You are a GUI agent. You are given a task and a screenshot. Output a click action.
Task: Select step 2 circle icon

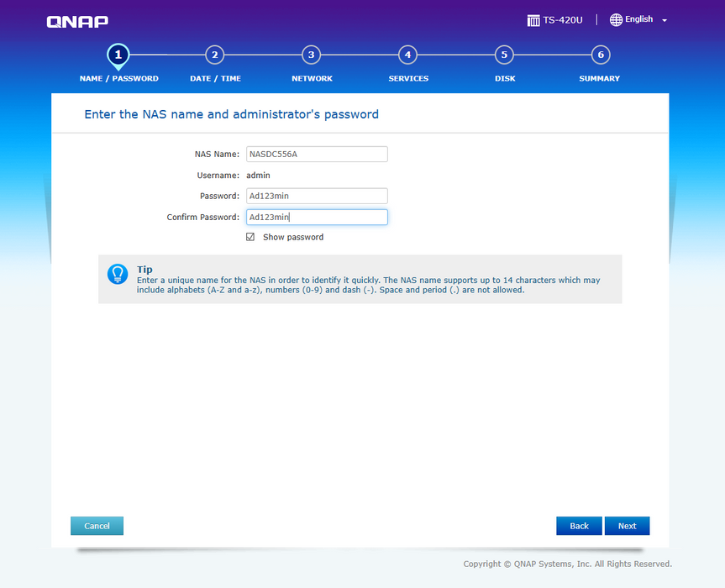click(215, 55)
